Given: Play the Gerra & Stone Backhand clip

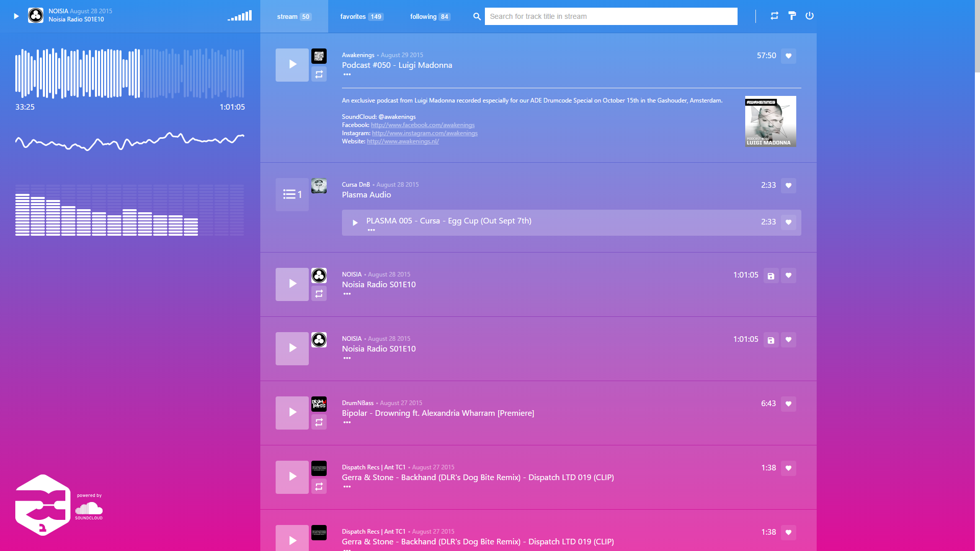Looking at the screenshot, I should (x=292, y=477).
